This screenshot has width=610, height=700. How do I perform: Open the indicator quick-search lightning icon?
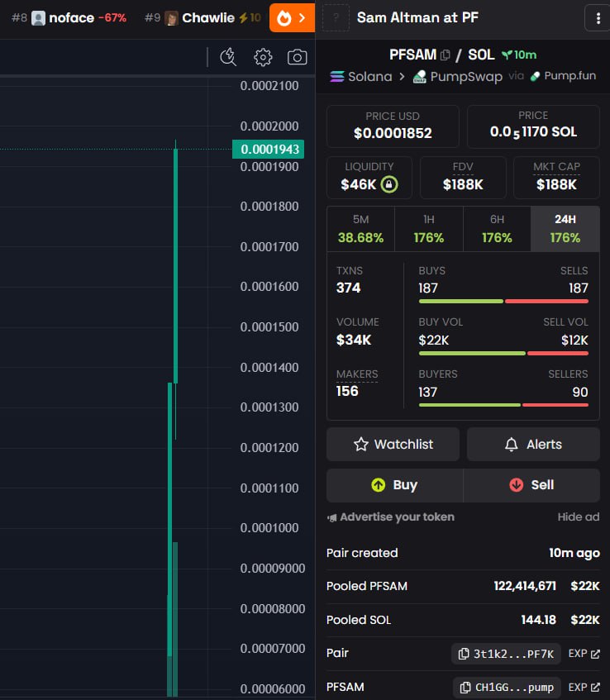coord(228,57)
